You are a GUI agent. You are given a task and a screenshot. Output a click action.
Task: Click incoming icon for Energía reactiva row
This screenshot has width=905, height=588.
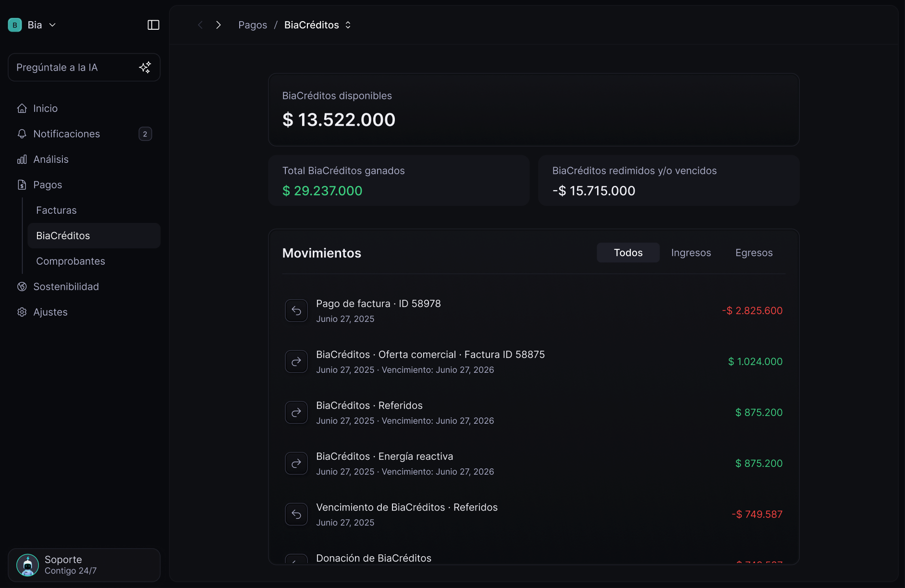coord(296,464)
